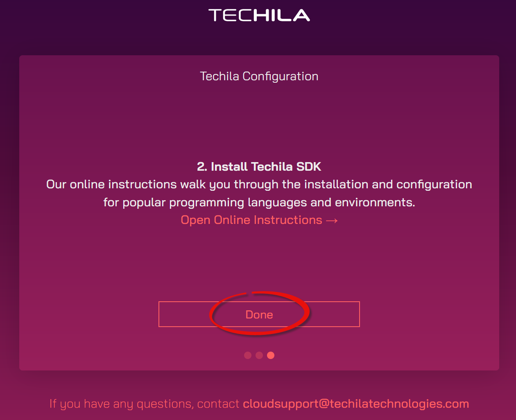This screenshot has height=420, width=516.
Task: Click the "If you have any questions" text
Action: pos(144,404)
